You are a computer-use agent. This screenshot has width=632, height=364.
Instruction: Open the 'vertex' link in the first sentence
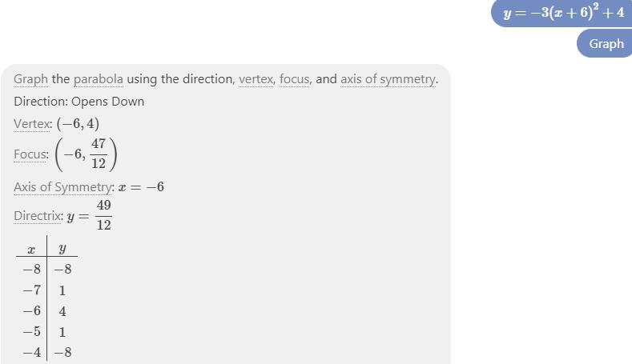pyautogui.click(x=257, y=79)
